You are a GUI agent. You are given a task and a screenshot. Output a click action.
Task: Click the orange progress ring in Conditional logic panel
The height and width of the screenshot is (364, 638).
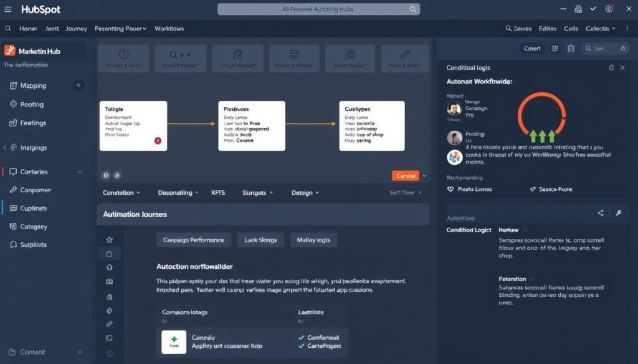[541, 114]
